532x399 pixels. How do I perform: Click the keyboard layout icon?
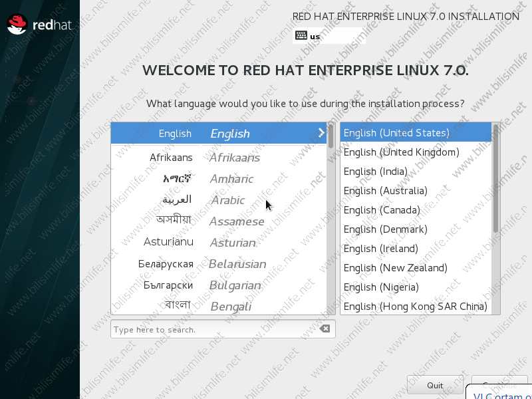click(301, 36)
